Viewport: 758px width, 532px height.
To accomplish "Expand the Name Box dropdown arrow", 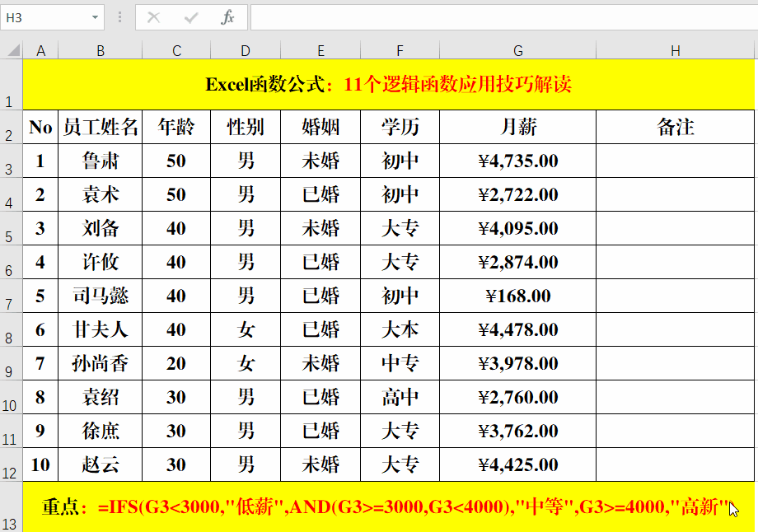I will tap(95, 18).
